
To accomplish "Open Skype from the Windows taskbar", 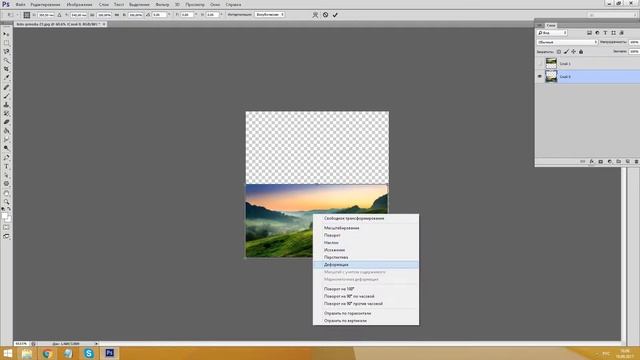I will (89, 353).
